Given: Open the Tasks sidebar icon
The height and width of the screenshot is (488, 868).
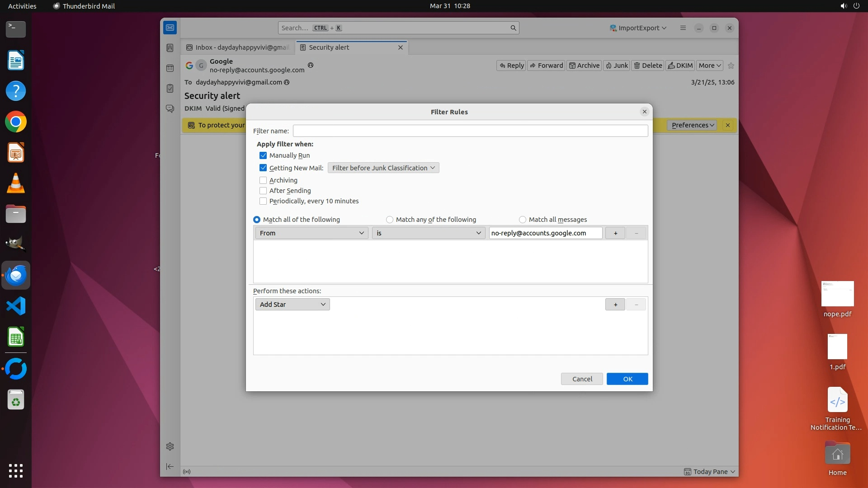Looking at the screenshot, I should (x=170, y=89).
